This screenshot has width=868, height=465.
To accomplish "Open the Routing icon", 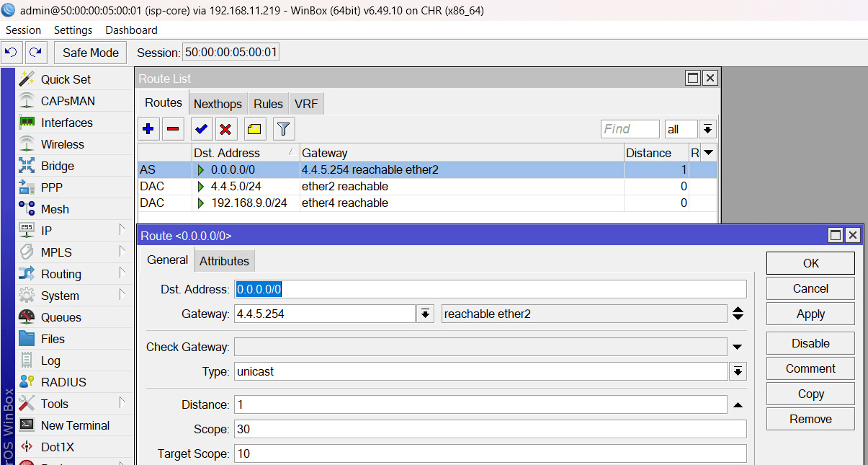I will [x=27, y=274].
